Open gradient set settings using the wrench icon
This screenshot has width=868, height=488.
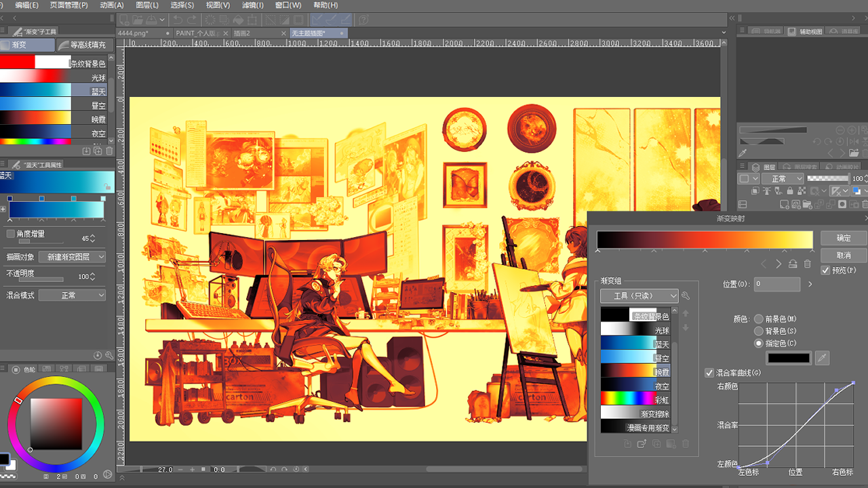pos(686,296)
